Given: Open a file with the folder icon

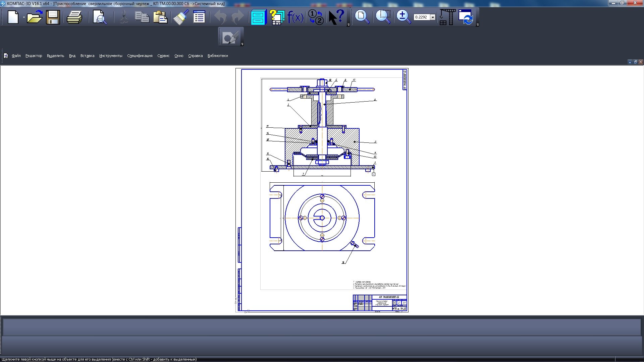Looking at the screenshot, I should click(x=34, y=17).
